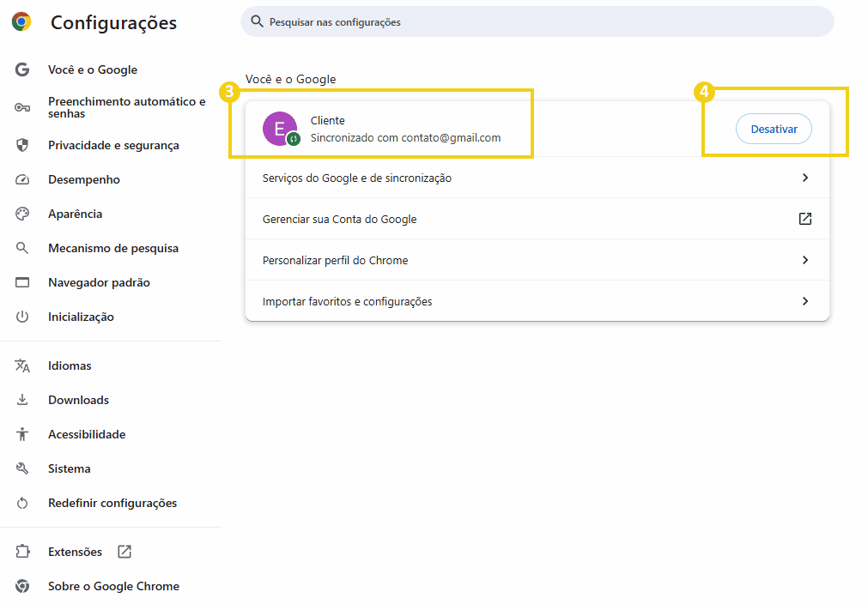Viewport: 868px width, 604px height.
Task: Expand the Personalizar perfil do Chrome chevron
Action: tap(805, 260)
